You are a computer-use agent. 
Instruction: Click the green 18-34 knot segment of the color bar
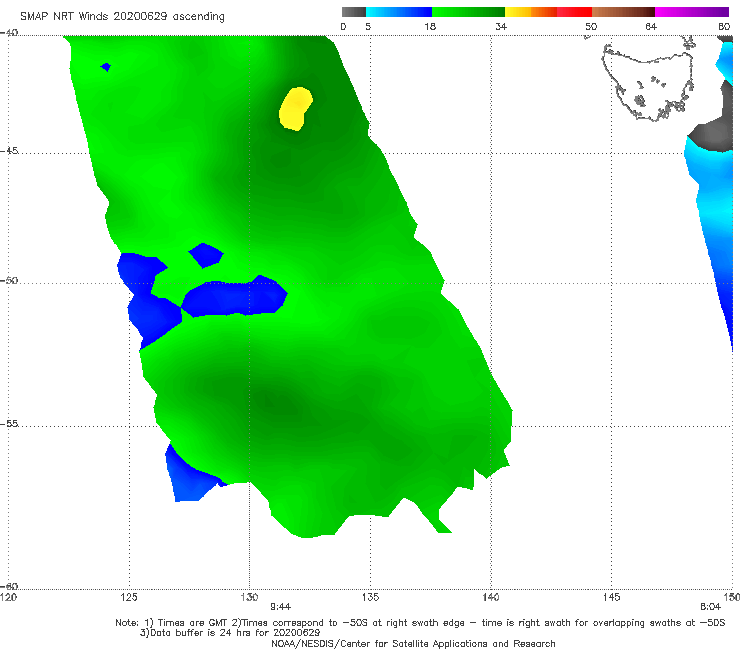coord(468,12)
